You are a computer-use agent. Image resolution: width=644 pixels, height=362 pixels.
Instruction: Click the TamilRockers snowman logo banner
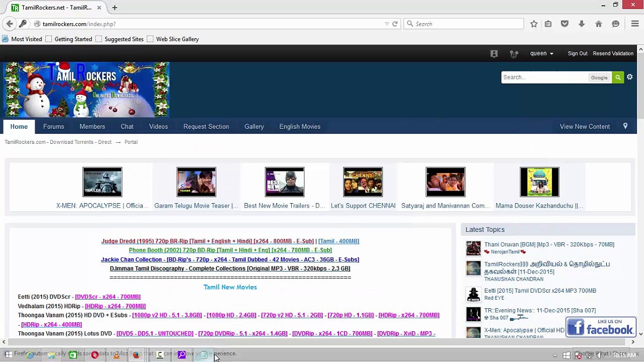87,89
